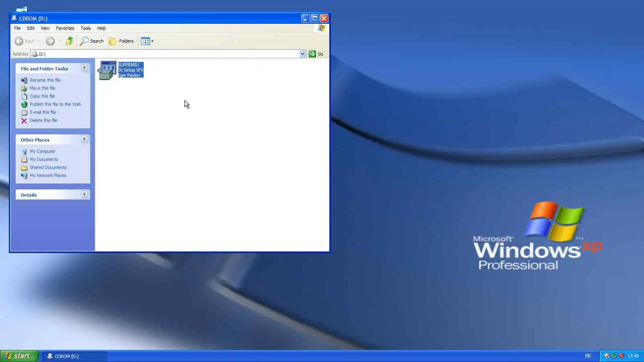Click the red Delete X icon
644x362 pixels.
[24, 120]
